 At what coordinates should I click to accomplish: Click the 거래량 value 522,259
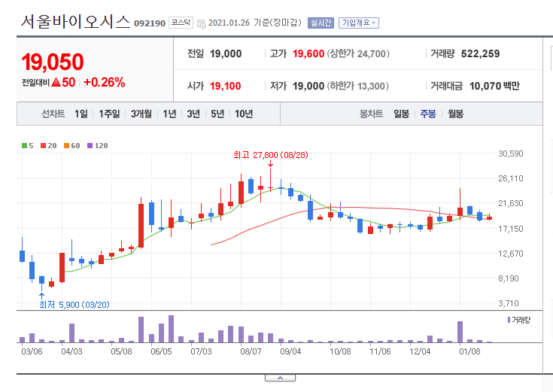[x=480, y=53]
